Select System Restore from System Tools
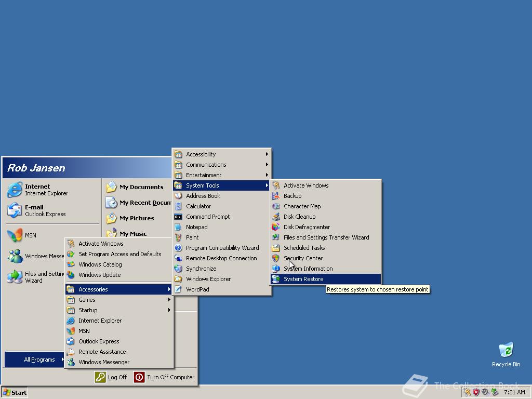Screen dimensions: 532x399 coord(303,279)
